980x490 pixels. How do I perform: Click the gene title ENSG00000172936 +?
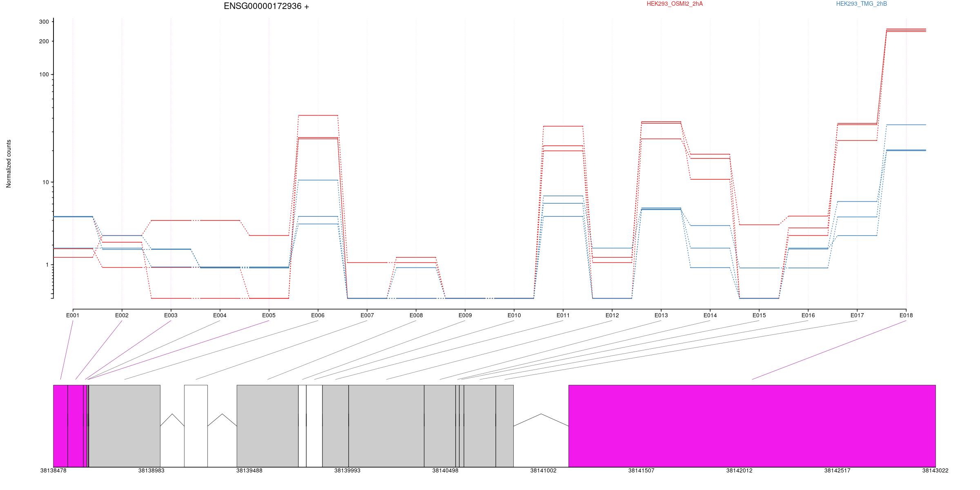(266, 6)
